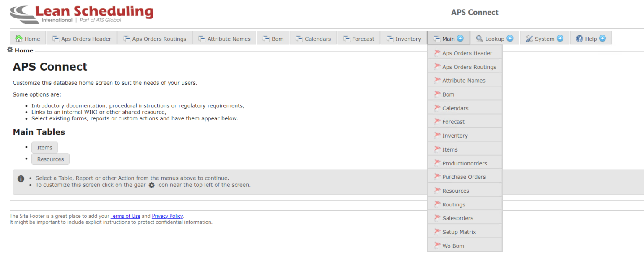The image size is (644, 277).
Task: Click the green house Home icon
Action: coord(19,39)
